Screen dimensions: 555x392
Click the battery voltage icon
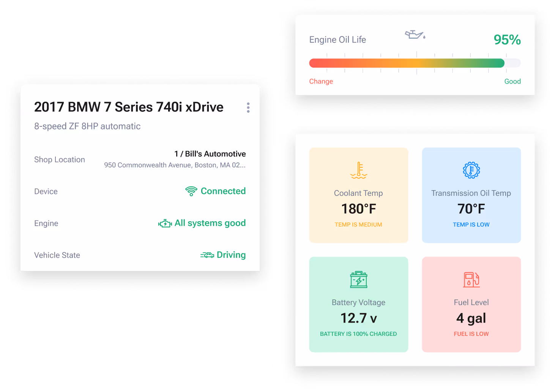[358, 279]
